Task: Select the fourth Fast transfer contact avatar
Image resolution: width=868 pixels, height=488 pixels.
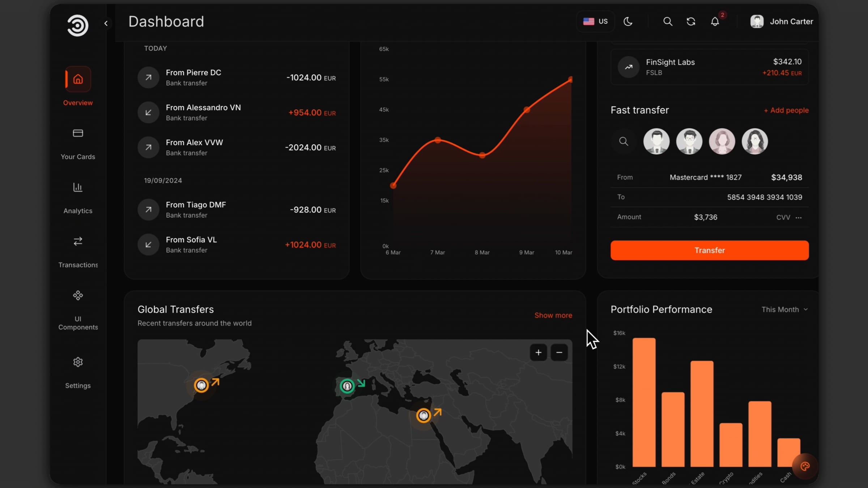Action: click(755, 141)
